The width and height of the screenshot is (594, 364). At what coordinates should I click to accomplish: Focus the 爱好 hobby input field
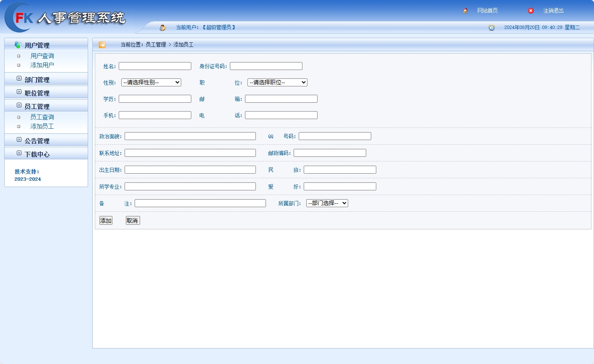[x=340, y=187]
